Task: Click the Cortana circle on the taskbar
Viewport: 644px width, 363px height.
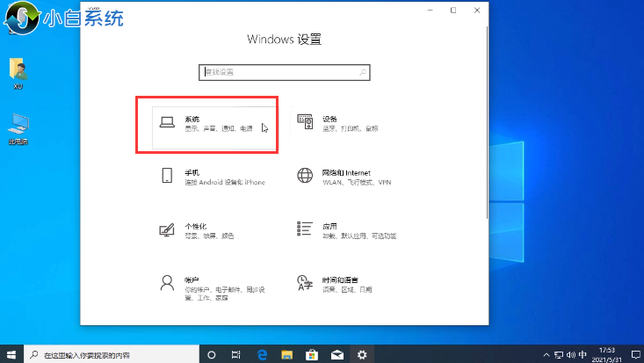Action: (x=212, y=354)
